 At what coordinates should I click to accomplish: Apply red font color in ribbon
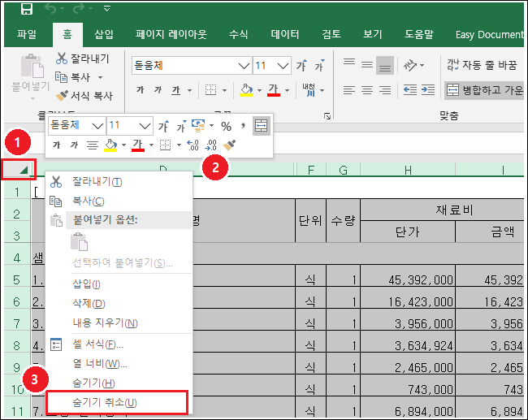(274, 90)
